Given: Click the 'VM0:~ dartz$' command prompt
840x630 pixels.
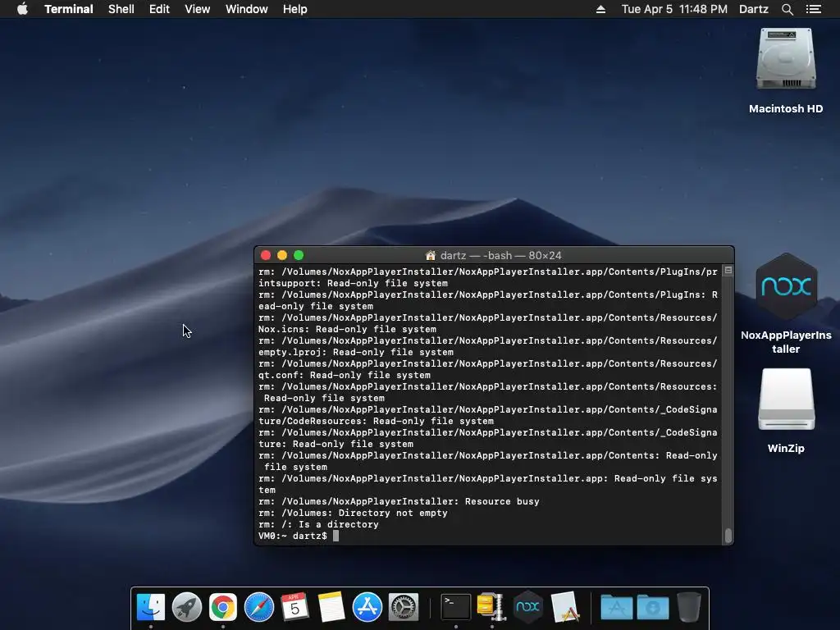Looking at the screenshot, I should tap(293, 536).
